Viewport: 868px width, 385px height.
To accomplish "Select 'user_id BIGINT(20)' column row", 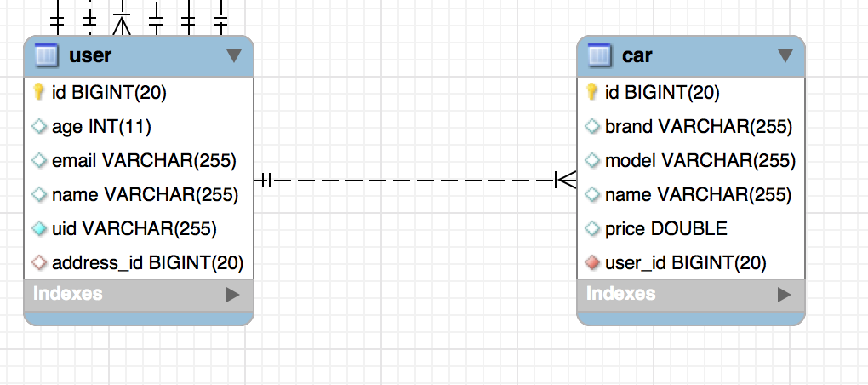I will click(686, 262).
